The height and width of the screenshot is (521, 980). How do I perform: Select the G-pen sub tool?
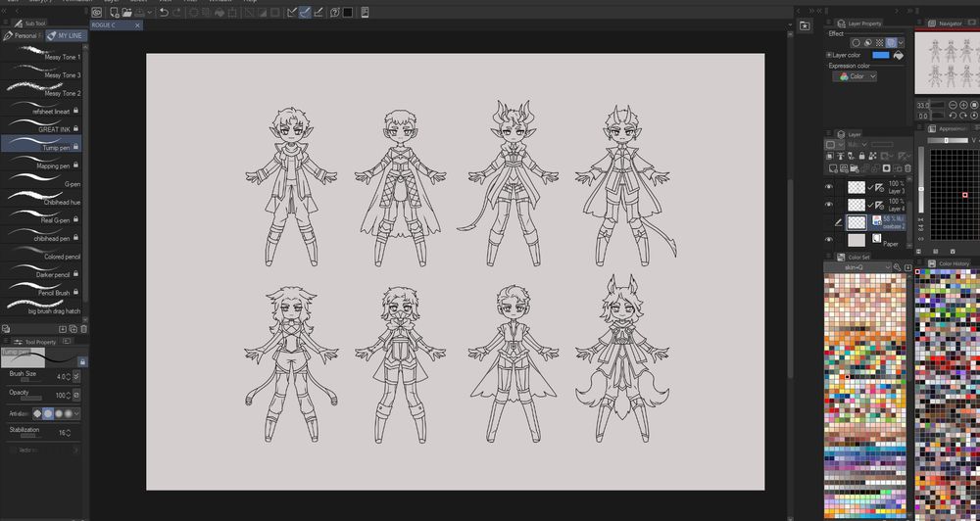tap(41, 180)
